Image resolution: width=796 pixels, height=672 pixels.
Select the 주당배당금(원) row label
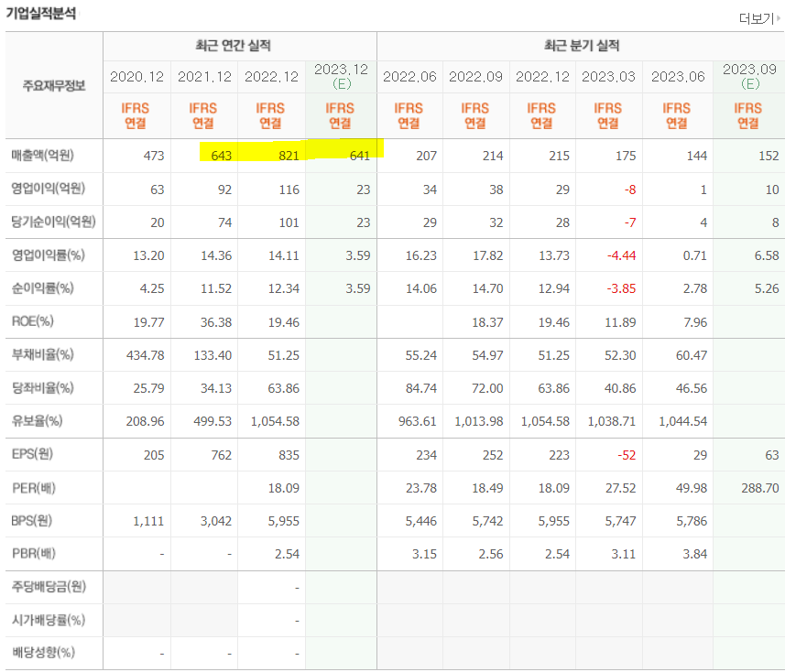point(49,587)
